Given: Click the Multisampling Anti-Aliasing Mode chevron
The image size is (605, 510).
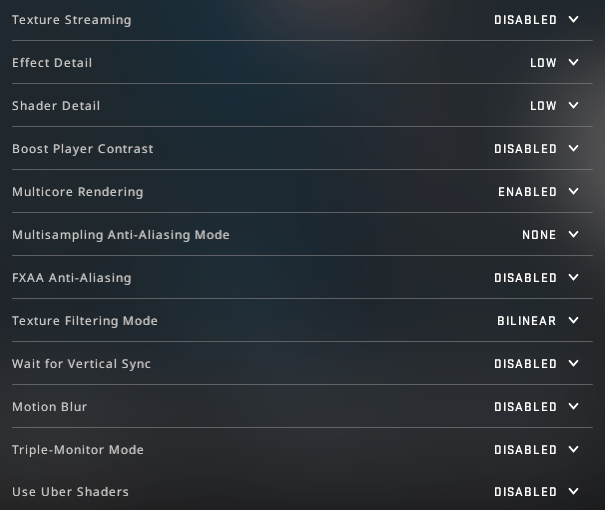Looking at the screenshot, I should point(573,235).
